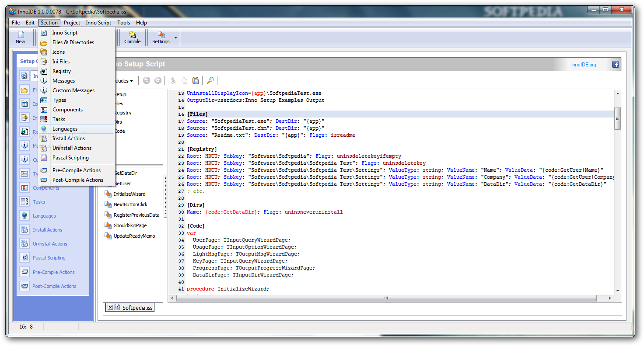Choose Registry in the Section menu
The image size is (644, 346).
tap(77, 71)
